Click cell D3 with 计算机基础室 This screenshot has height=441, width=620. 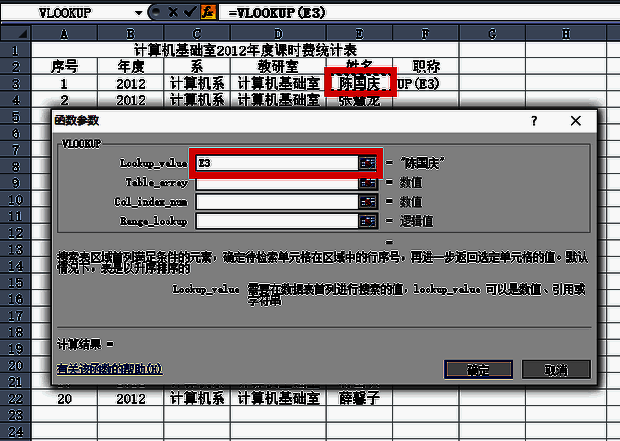(278, 83)
